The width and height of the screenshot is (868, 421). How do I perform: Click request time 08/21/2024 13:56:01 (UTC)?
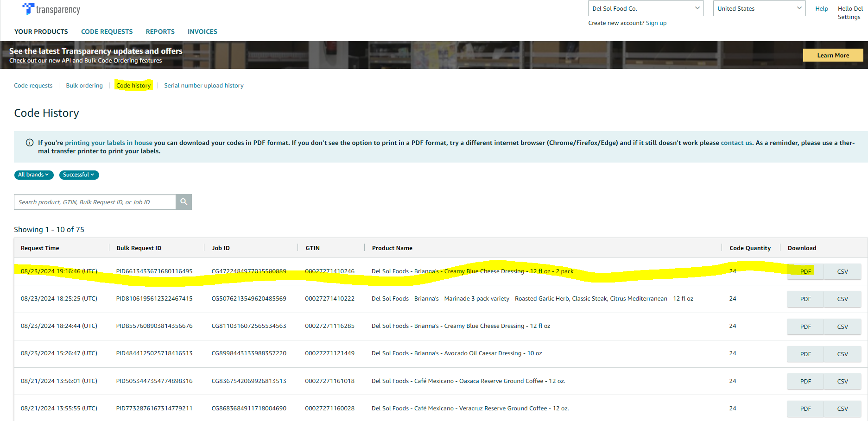pyautogui.click(x=59, y=381)
